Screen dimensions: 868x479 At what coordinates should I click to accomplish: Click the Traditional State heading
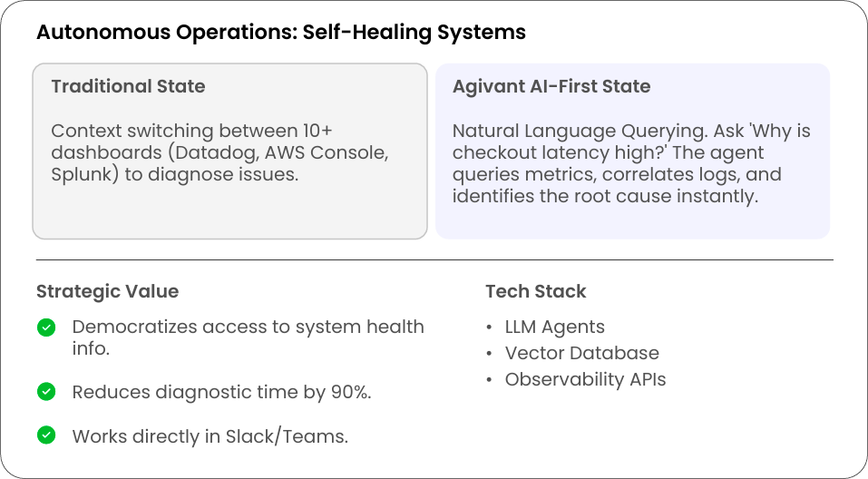click(128, 86)
